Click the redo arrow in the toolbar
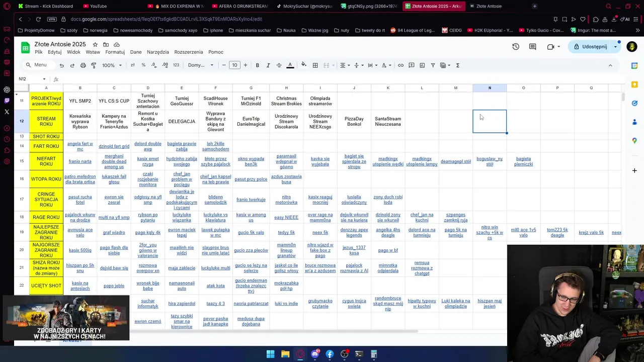The width and height of the screenshot is (644, 362). point(72,65)
